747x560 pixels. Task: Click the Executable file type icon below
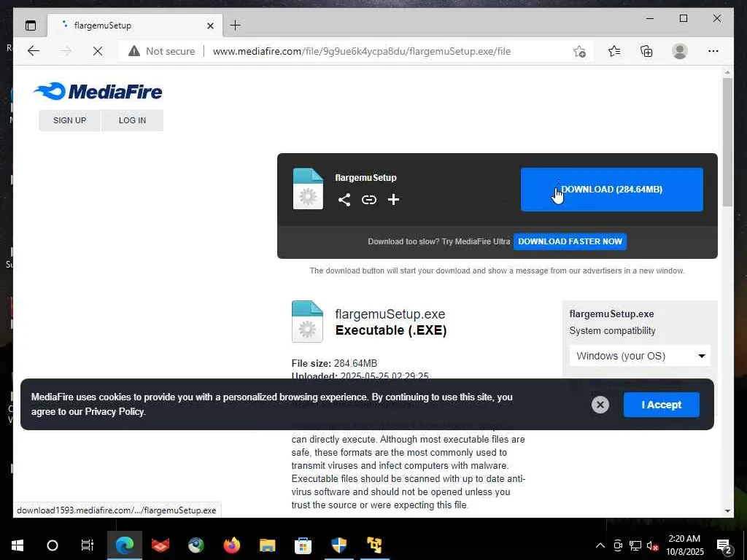(x=307, y=322)
